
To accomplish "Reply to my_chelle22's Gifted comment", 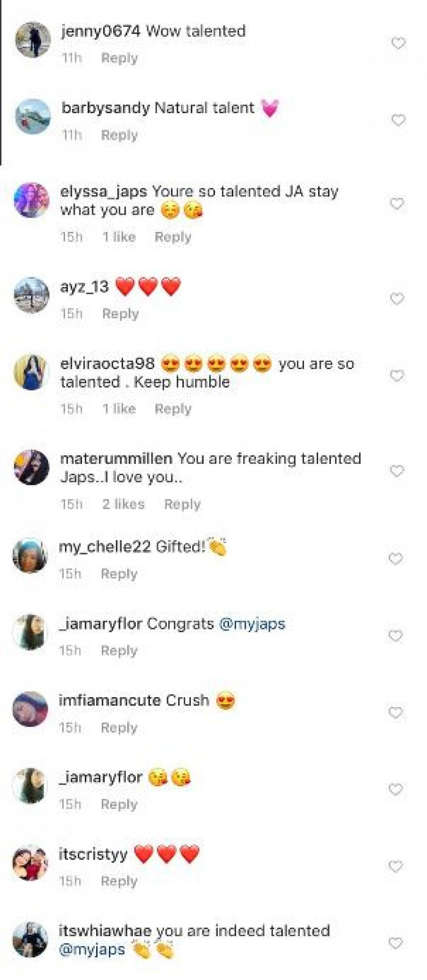I will point(119,574).
